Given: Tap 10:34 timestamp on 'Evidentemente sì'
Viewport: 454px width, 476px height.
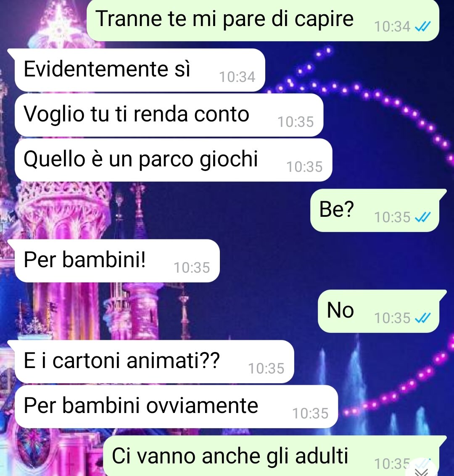Looking at the screenshot, I should [237, 77].
